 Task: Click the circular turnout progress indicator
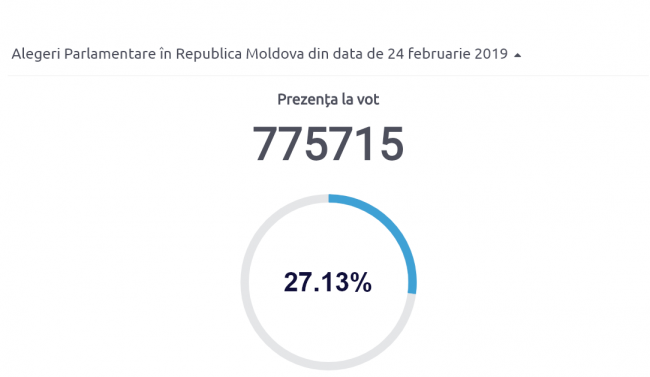(328, 282)
